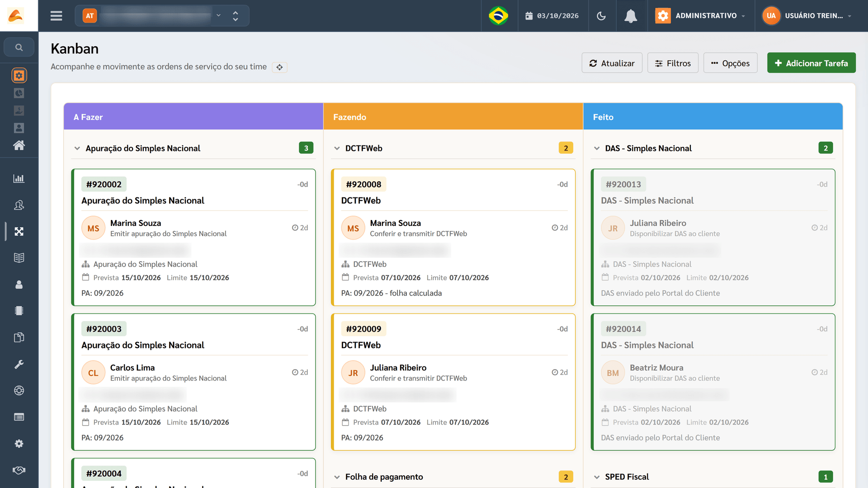Viewport: 868px width, 488px height.
Task: Click the date 03/10/2026 in top bar
Action: point(552,16)
